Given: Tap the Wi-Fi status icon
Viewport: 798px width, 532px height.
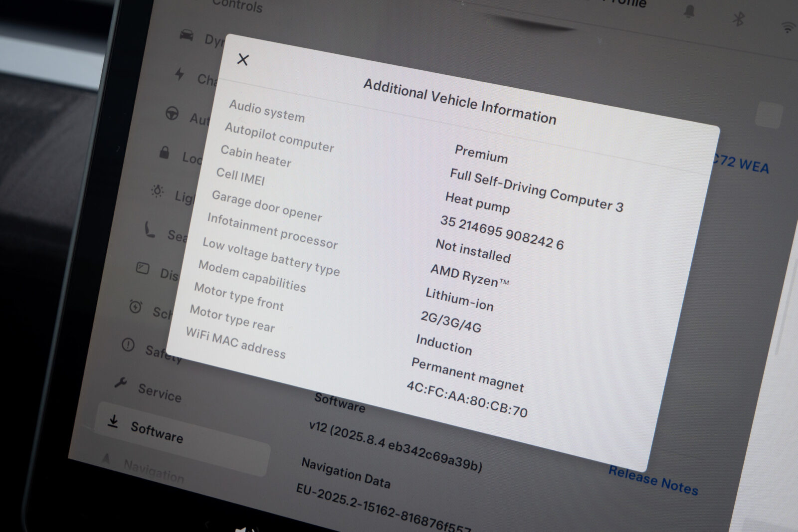Looking at the screenshot, I should [x=789, y=27].
